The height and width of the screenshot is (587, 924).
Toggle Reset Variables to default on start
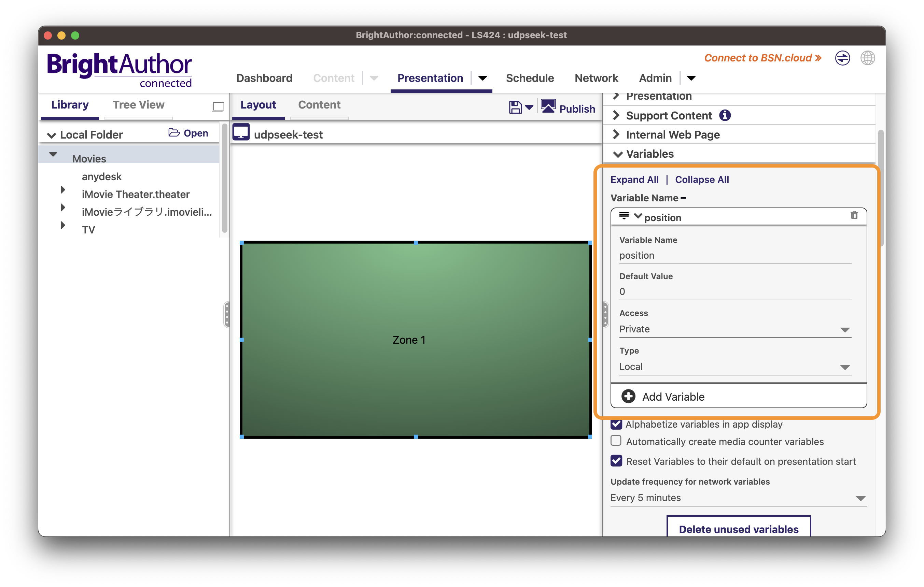(x=616, y=460)
